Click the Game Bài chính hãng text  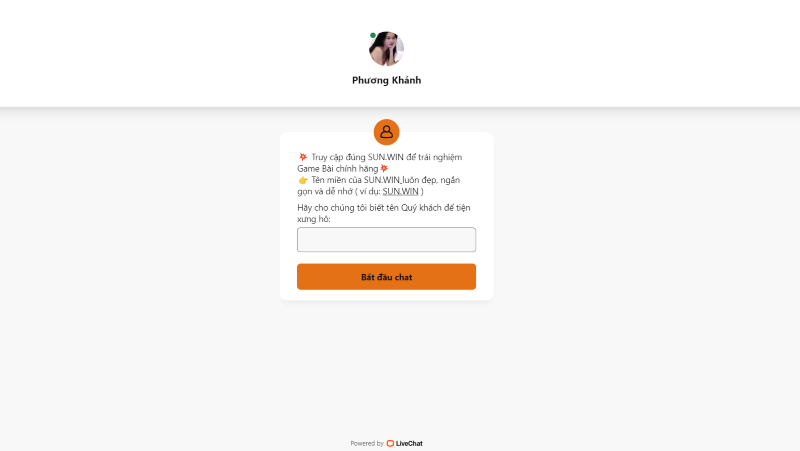pos(338,168)
